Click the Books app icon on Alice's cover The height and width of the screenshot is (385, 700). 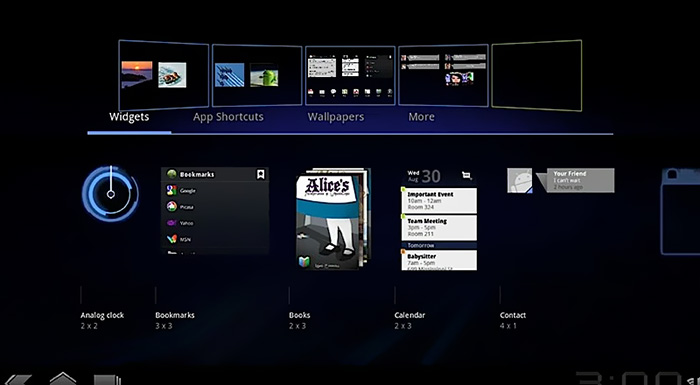(304, 262)
